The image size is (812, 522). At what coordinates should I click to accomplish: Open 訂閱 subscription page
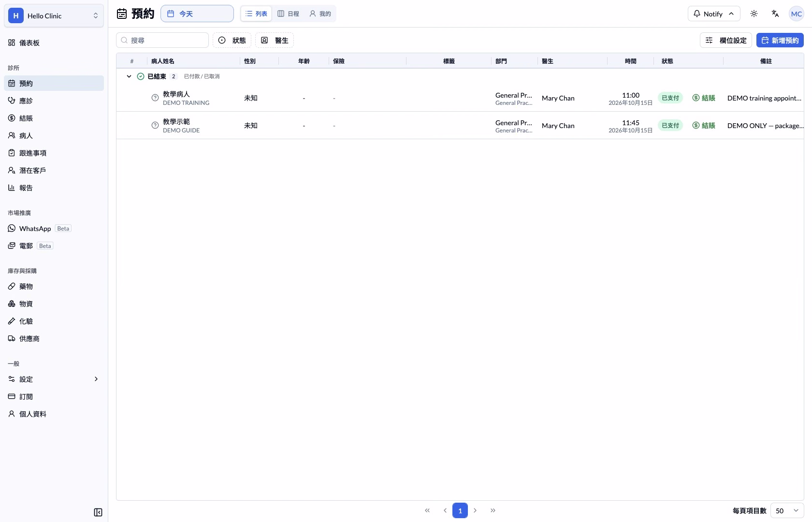pyautogui.click(x=54, y=397)
